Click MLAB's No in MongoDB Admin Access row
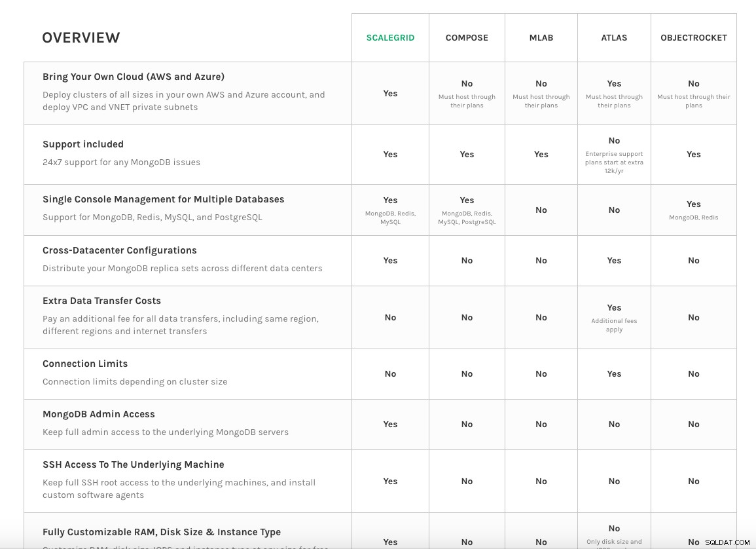Screen dimensions: 756x549 [x=541, y=425]
